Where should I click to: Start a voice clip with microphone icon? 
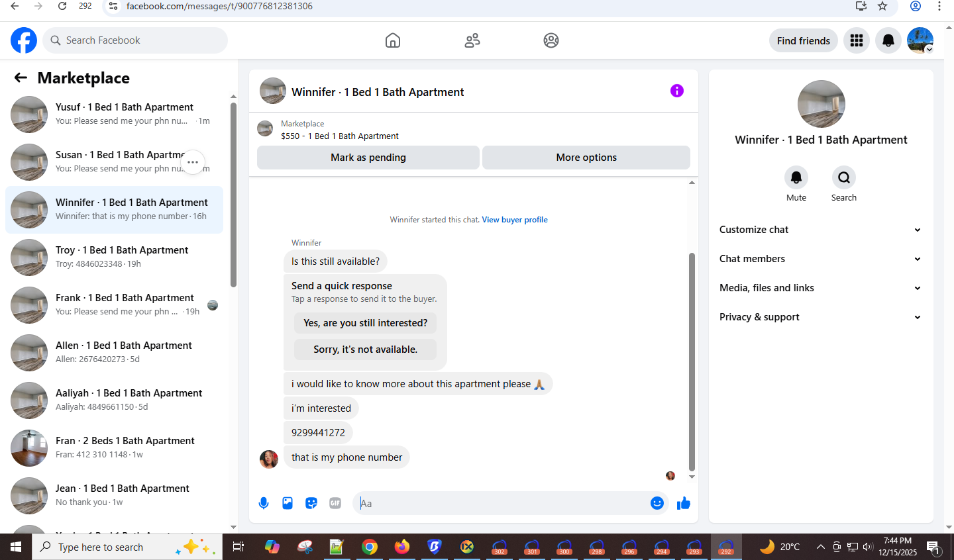[x=264, y=503]
